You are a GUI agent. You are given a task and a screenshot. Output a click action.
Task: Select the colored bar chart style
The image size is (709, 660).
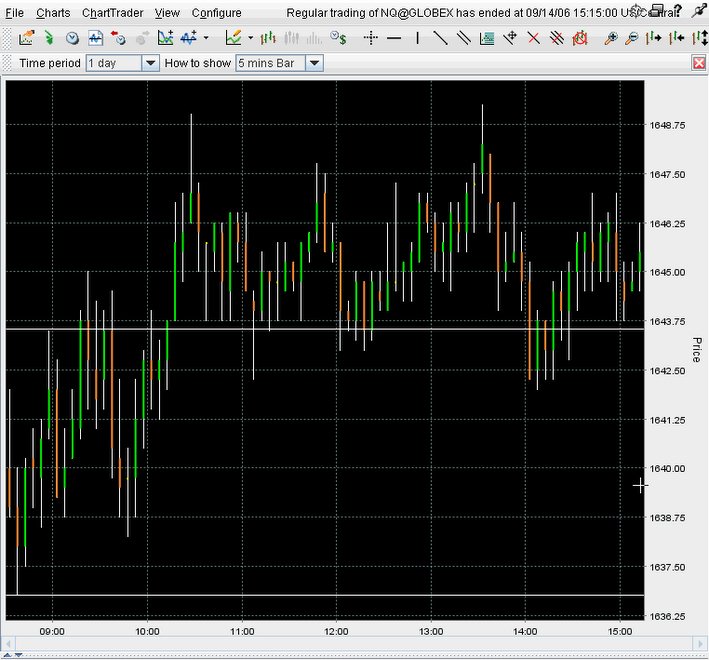(x=268, y=38)
